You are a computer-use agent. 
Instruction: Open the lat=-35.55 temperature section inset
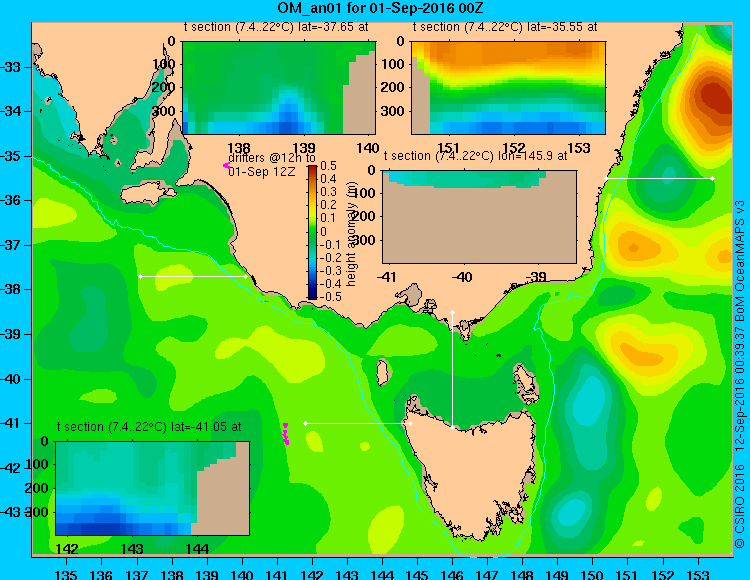point(508,88)
